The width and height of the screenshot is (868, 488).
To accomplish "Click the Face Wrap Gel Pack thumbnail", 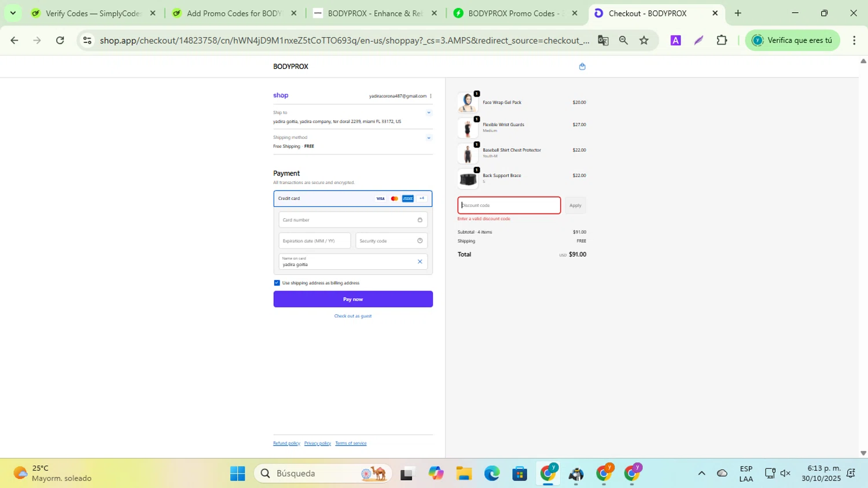I will pyautogui.click(x=468, y=102).
